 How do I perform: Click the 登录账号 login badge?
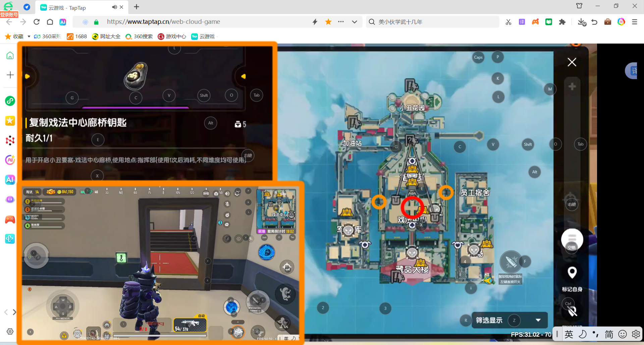[x=9, y=15]
